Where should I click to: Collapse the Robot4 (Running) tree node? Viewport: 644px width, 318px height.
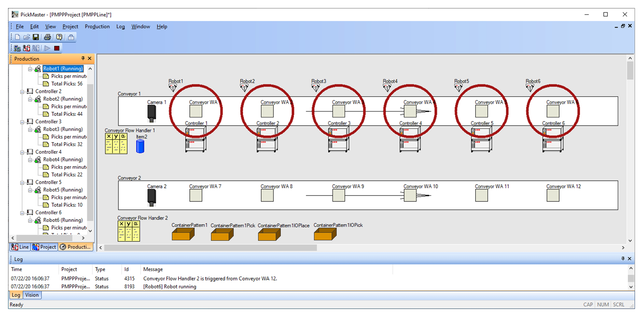30,160
